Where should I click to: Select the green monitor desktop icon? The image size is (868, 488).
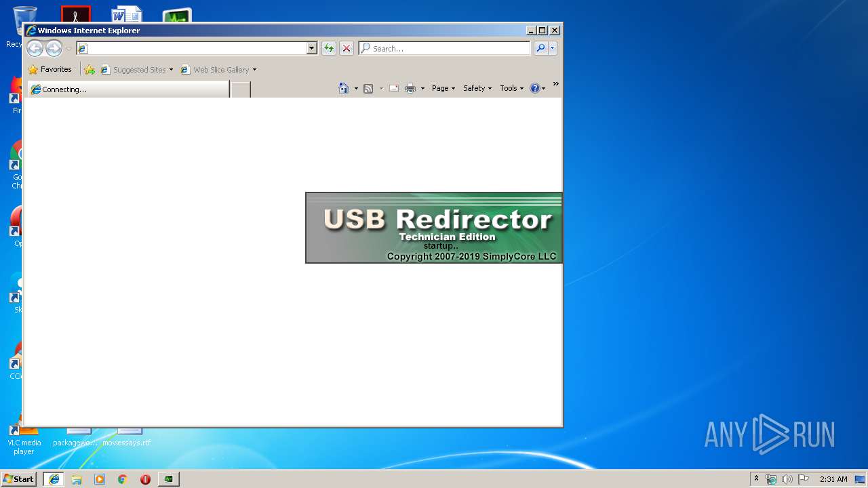coord(177,14)
